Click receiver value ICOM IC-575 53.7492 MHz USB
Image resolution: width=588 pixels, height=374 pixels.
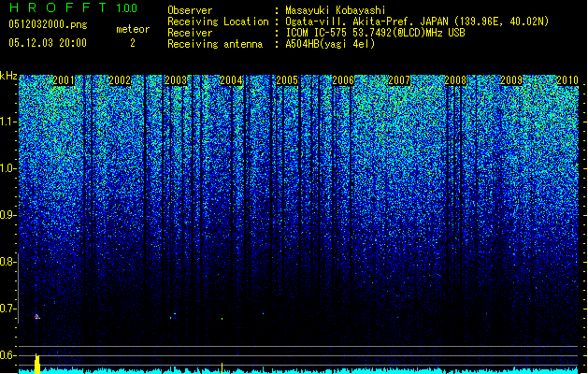(x=375, y=33)
